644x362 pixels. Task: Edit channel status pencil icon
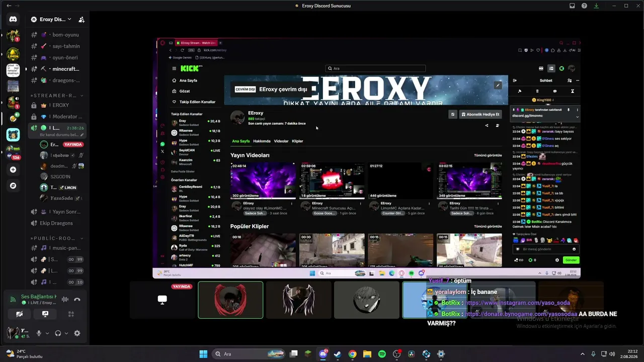81,135
